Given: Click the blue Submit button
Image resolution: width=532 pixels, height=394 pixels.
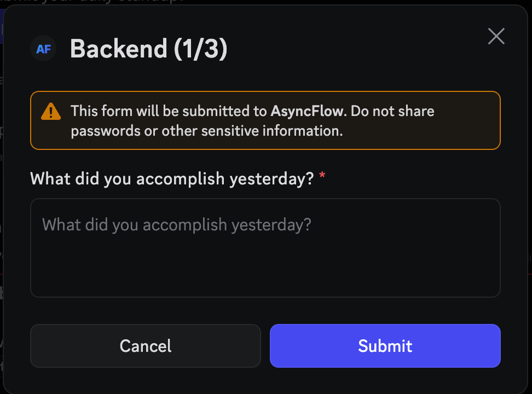Looking at the screenshot, I should pyautogui.click(x=385, y=346).
